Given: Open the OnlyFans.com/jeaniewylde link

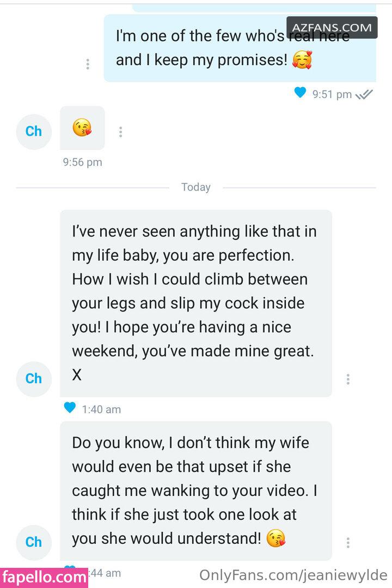Looking at the screenshot, I should click(x=293, y=575).
